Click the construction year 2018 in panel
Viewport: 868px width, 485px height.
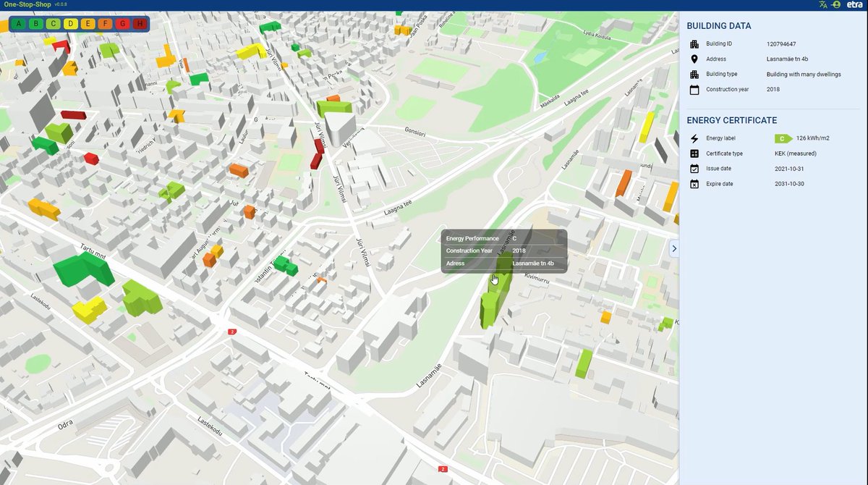point(773,89)
